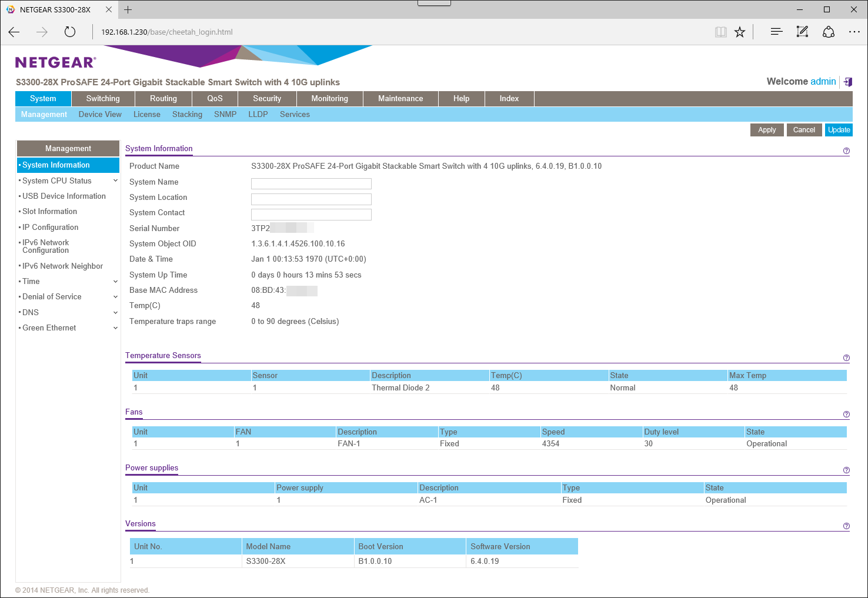The image size is (868, 598).
Task: Open help icon for Versions section
Action: pos(846,526)
